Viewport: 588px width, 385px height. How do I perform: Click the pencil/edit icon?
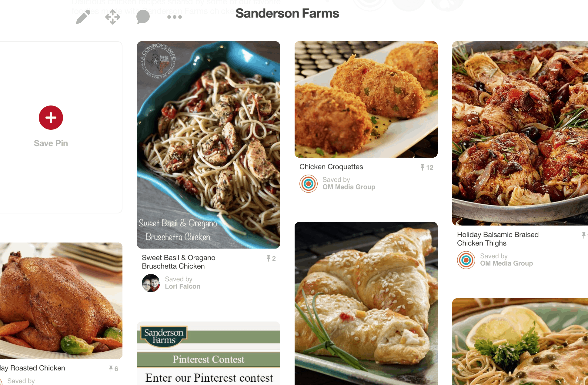tap(83, 17)
